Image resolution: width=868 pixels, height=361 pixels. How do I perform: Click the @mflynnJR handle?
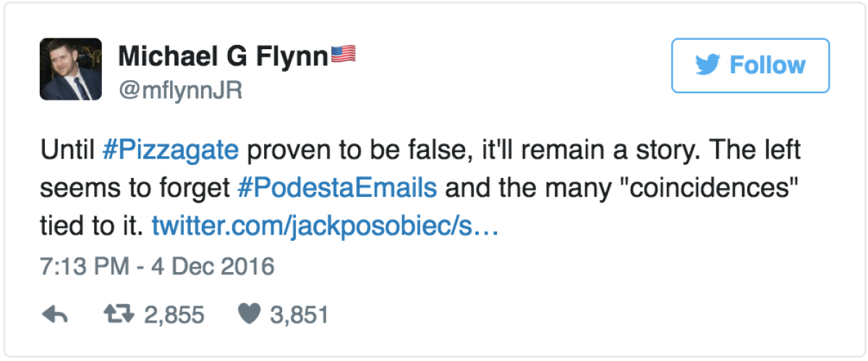[x=179, y=90]
